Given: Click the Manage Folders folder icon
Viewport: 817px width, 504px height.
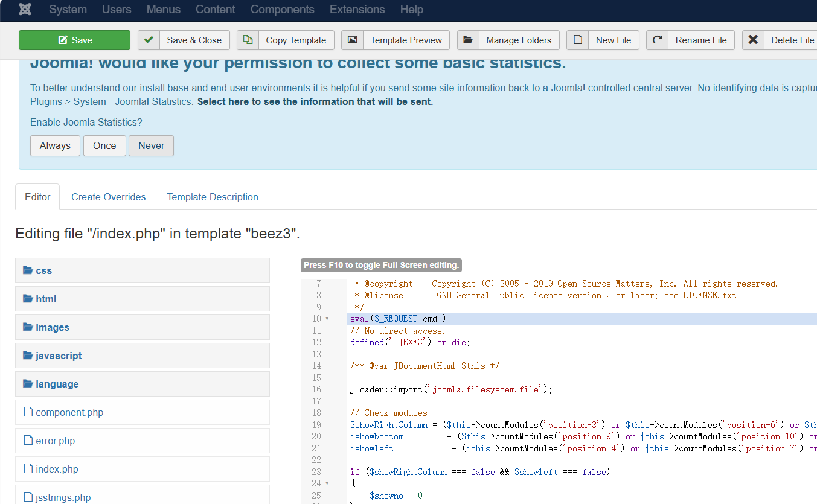Looking at the screenshot, I should (468, 40).
